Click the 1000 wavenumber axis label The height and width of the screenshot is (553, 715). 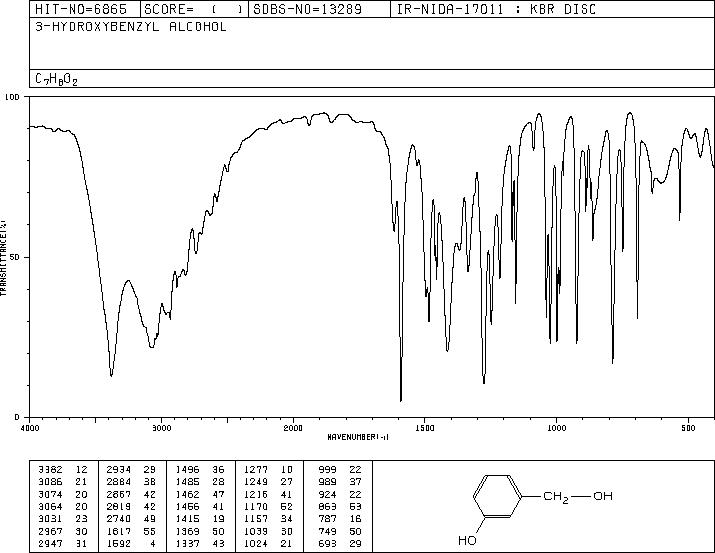[x=556, y=428]
